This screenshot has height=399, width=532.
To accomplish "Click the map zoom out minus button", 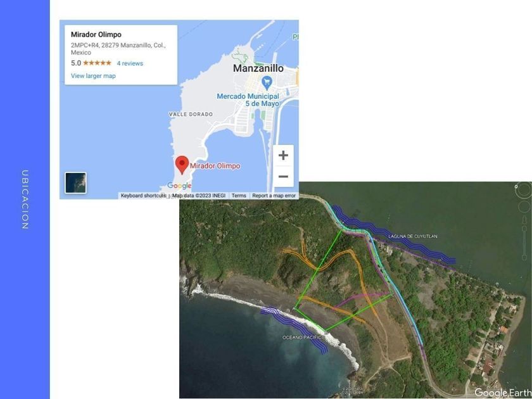I will [x=283, y=177].
